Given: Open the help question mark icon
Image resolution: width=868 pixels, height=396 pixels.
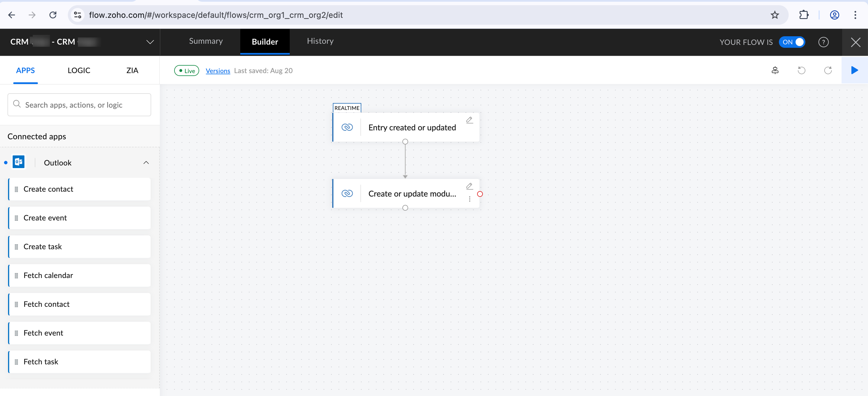Looking at the screenshot, I should pos(823,42).
